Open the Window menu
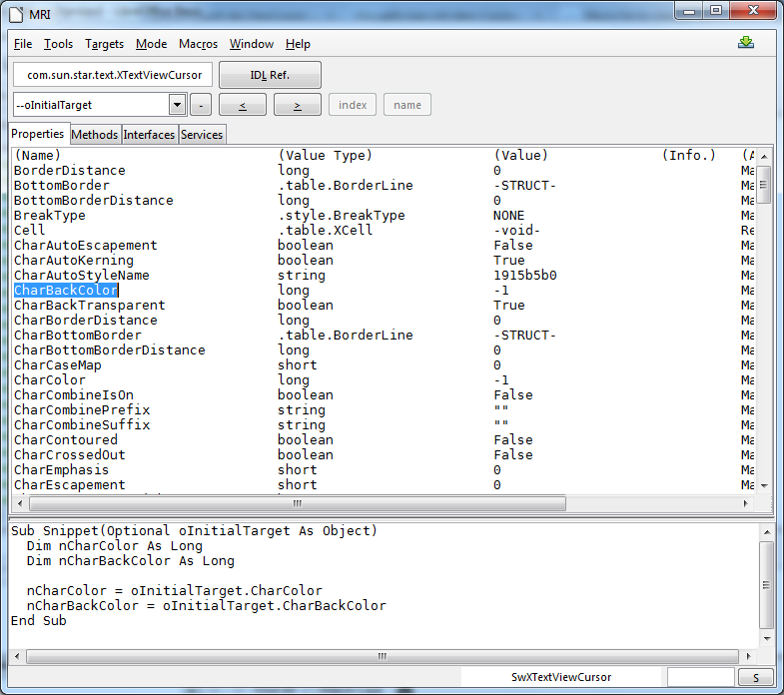Screen dimensions: 784x695 point(252,44)
